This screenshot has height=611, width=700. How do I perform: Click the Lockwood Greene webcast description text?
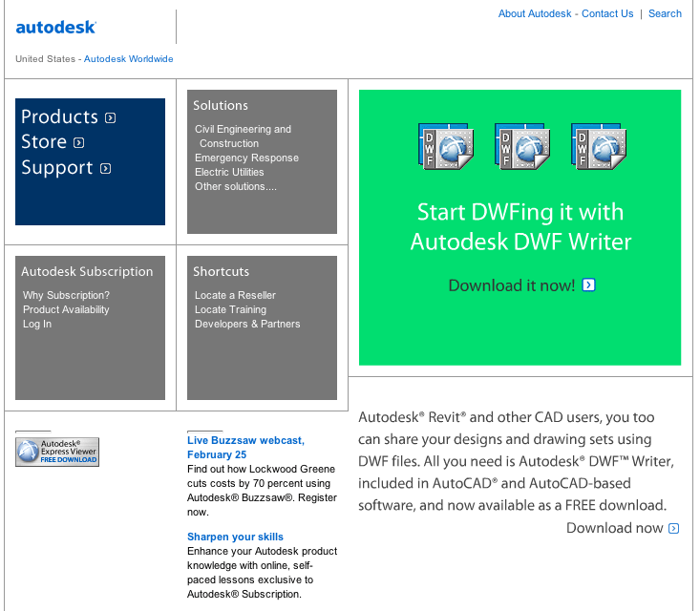262,491
